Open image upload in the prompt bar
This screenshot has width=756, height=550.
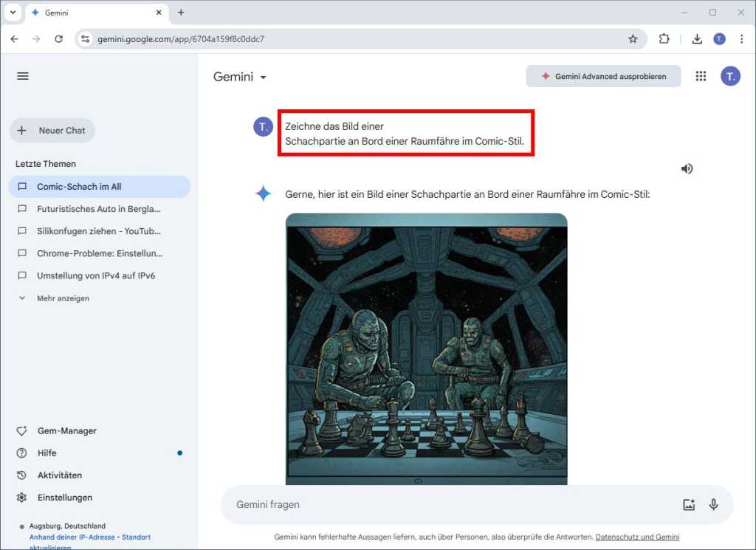pos(689,504)
